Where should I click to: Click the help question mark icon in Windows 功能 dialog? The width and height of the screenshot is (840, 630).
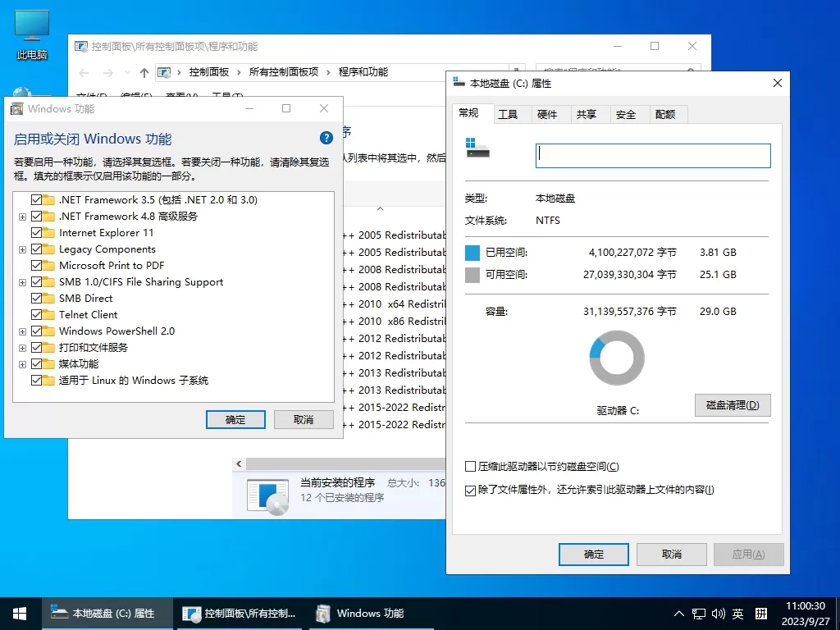(x=326, y=138)
